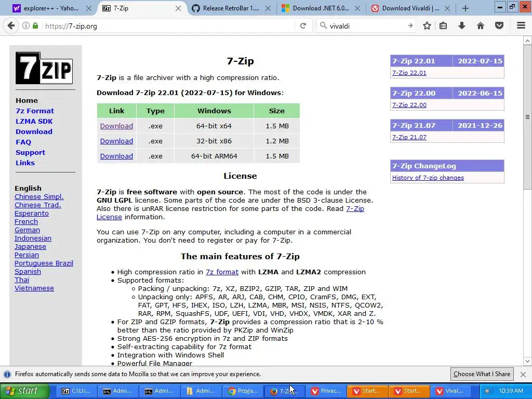Close the explorer++ Yahoo tab
Screen dimensions: 532x399
88,8
